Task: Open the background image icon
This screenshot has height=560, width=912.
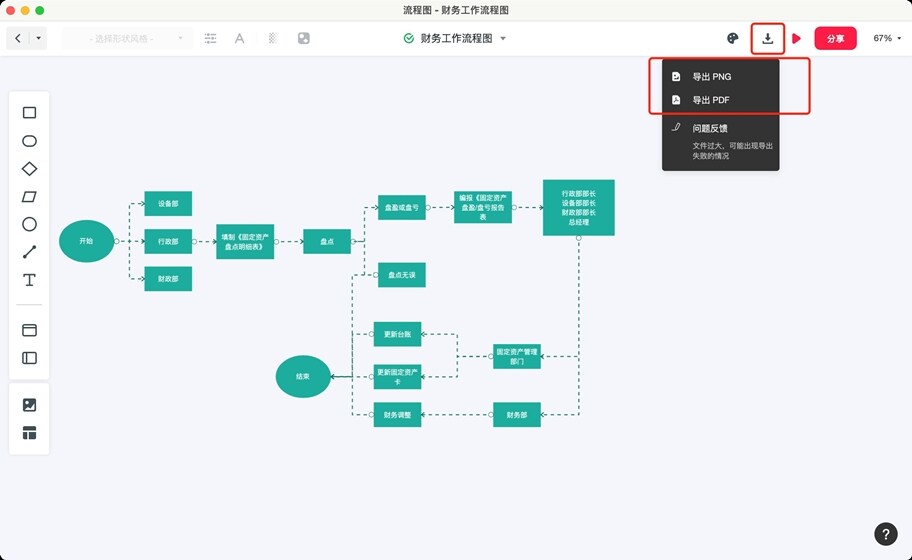Action: point(304,38)
